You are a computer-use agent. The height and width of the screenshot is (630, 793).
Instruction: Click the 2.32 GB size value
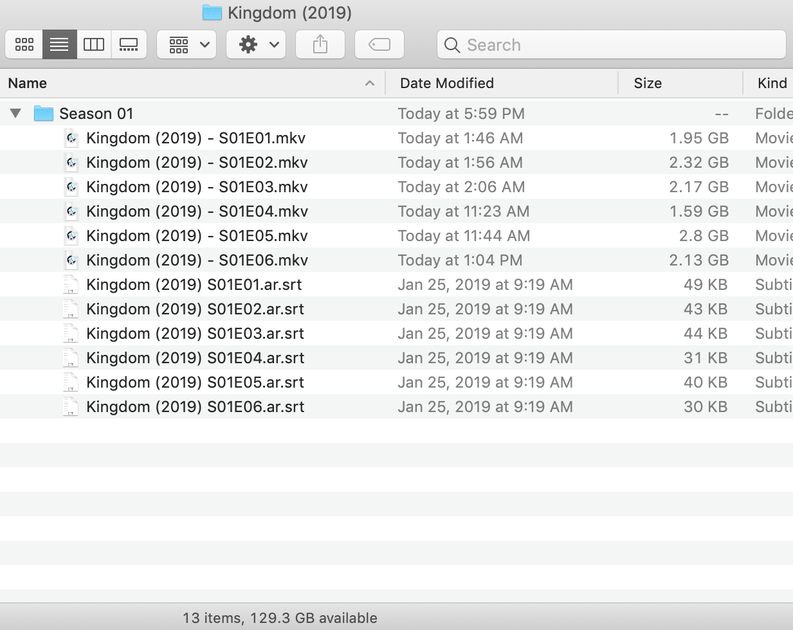(x=699, y=162)
